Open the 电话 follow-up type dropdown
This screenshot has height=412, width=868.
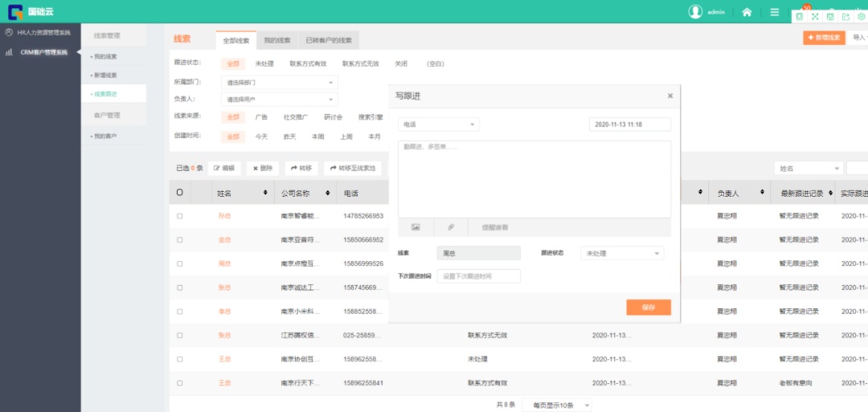click(x=438, y=124)
